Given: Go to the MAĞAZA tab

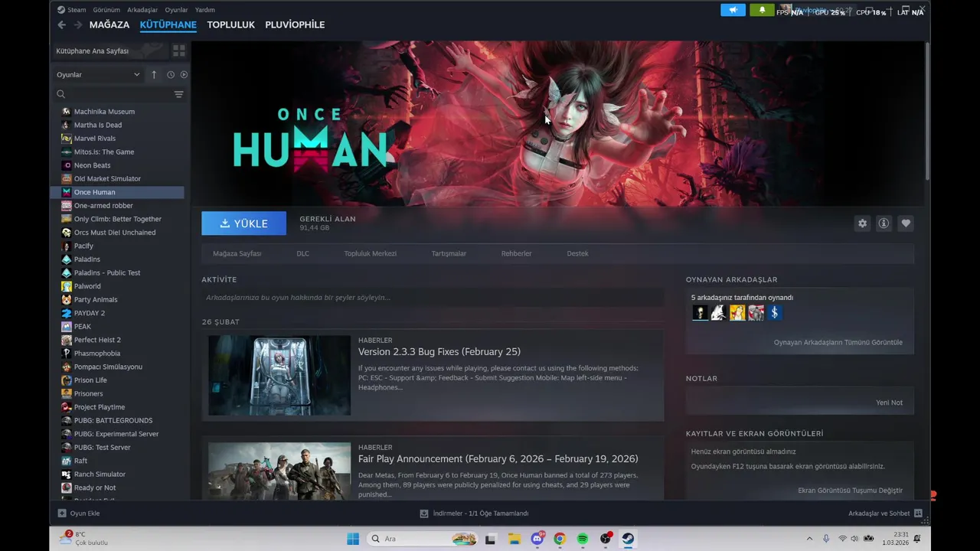Looking at the screenshot, I should click(x=109, y=24).
